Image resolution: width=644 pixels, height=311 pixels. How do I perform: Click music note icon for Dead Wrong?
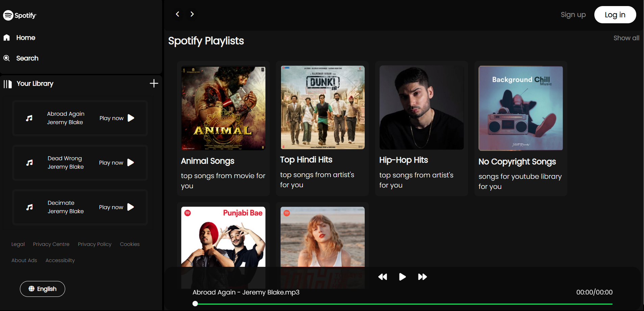30,163
